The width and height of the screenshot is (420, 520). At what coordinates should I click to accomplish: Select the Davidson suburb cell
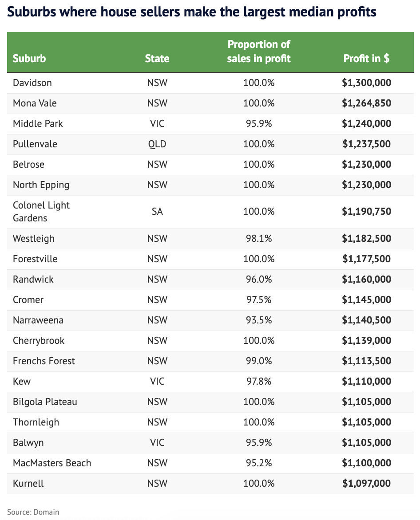pyautogui.click(x=32, y=83)
